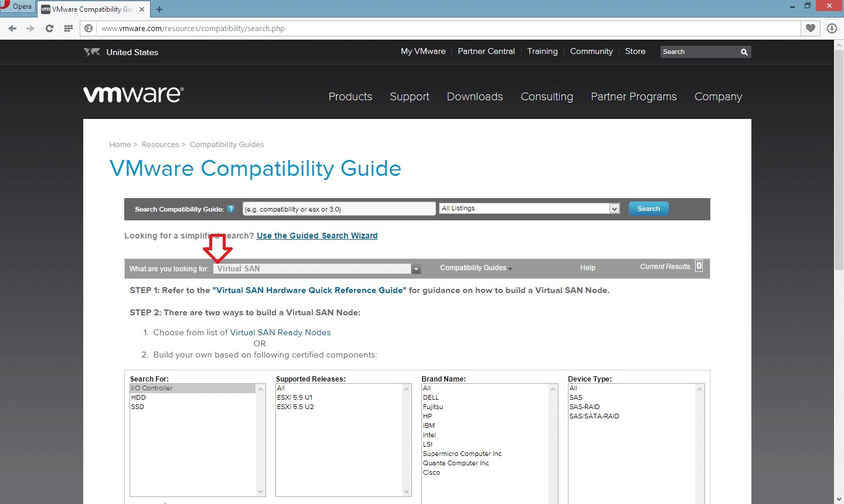Viewport: 844px width, 504px height.
Task: Open Store link in top bar
Action: 635,52
